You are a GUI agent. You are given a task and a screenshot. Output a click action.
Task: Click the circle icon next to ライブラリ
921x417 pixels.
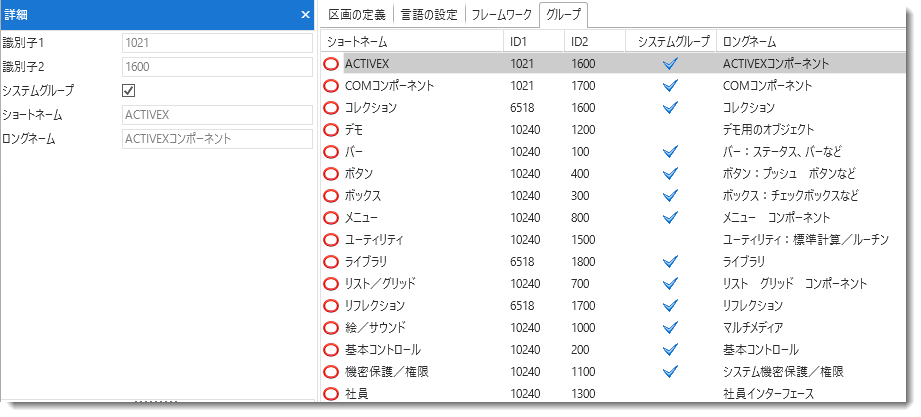tap(331, 261)
